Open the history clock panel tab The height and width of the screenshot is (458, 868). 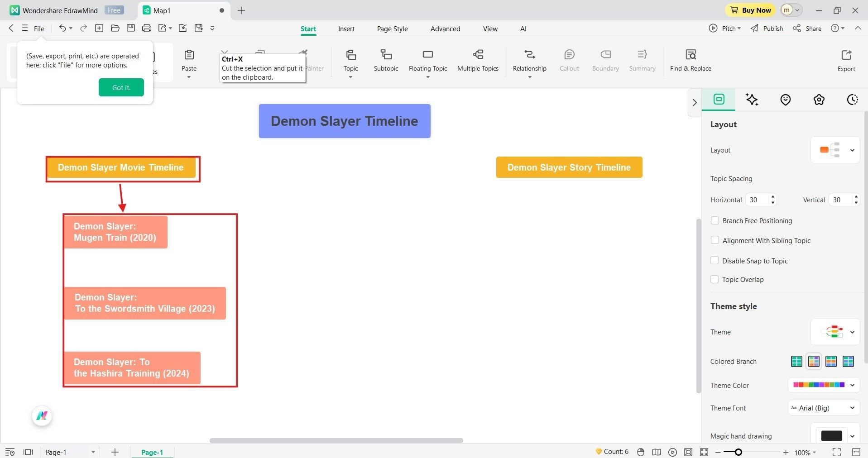tap(853, 100)
